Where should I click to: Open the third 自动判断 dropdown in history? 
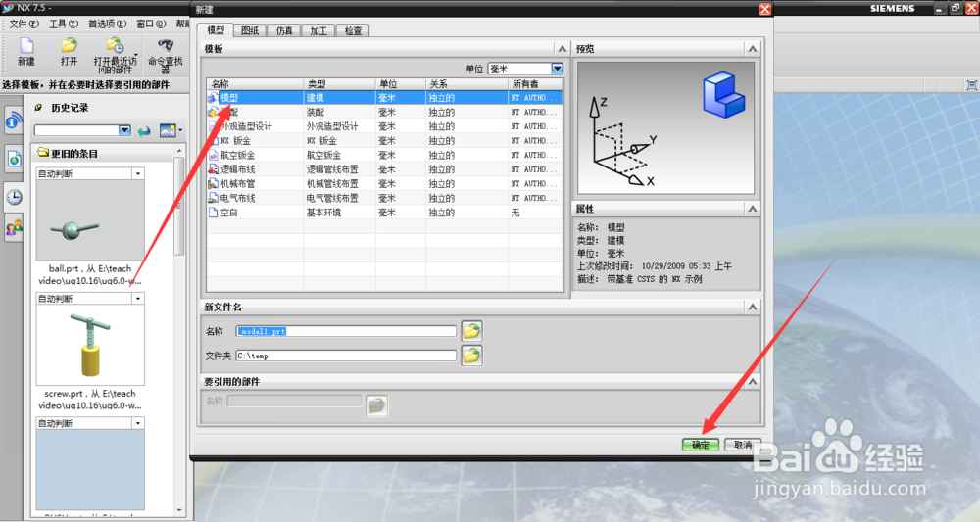tap(138, 423)
